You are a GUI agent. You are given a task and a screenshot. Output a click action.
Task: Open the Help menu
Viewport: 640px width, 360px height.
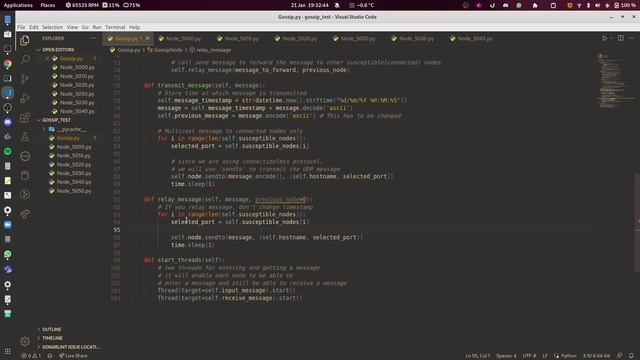click(134, 27)
